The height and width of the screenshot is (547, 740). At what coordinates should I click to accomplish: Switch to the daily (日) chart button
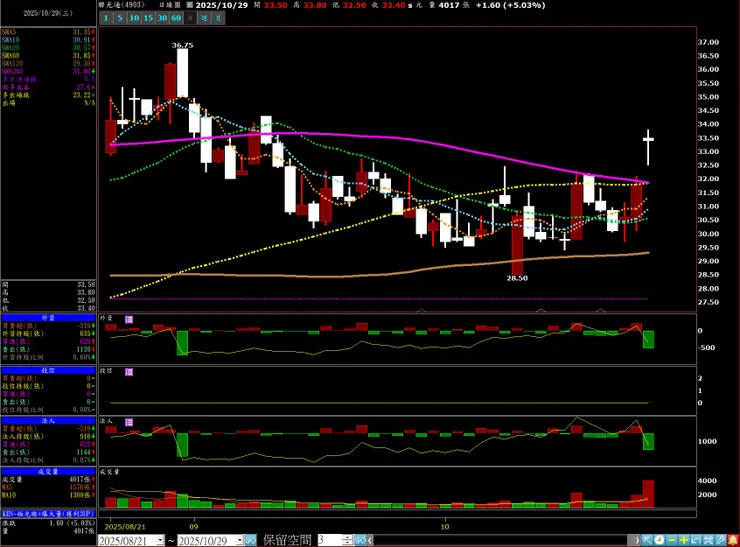click(x=190, y=18)
